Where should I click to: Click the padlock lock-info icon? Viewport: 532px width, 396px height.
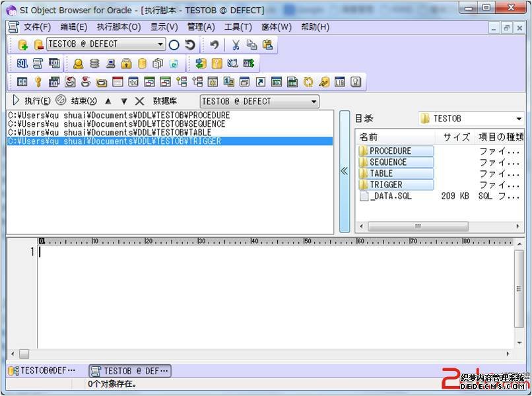(x=126, y=63)
